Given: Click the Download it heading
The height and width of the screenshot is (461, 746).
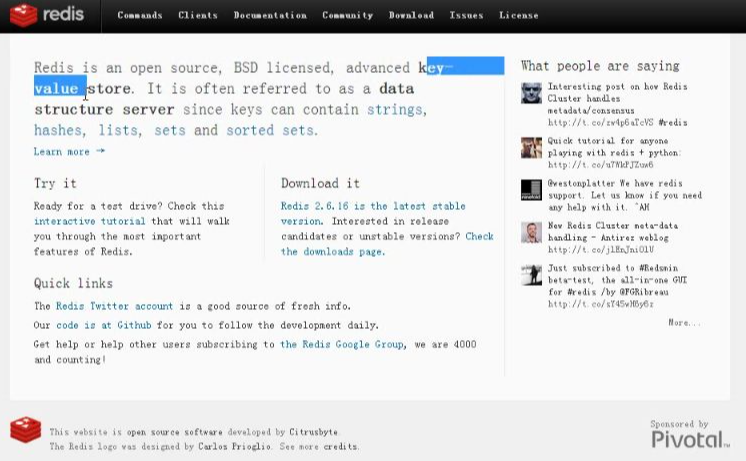Looking at the screenshot, I should [320, 183].
